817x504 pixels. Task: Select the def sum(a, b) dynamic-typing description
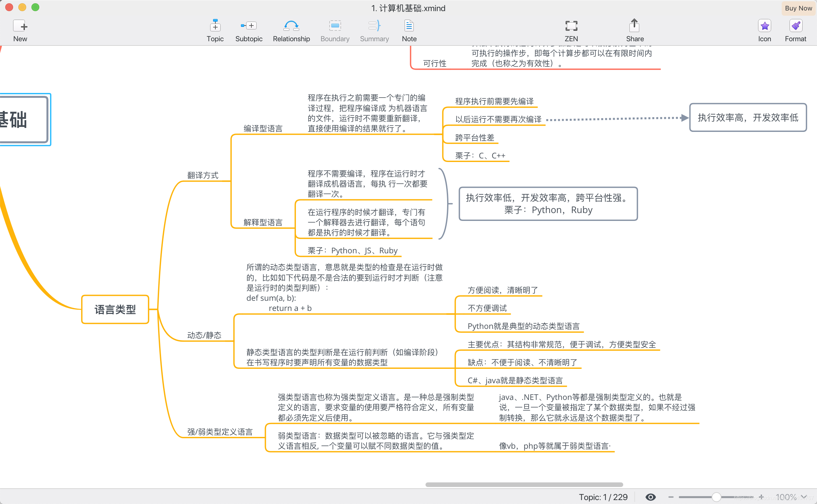(344, 287)
